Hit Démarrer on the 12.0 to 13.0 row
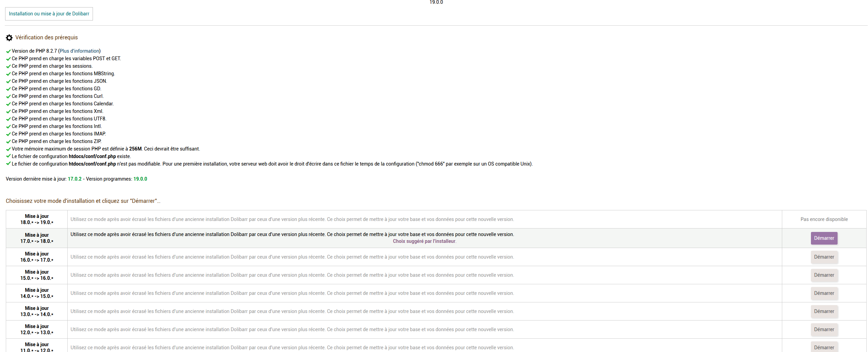This screenshot has width=868, height=352. pyautogui.click(x=824, y=329)
